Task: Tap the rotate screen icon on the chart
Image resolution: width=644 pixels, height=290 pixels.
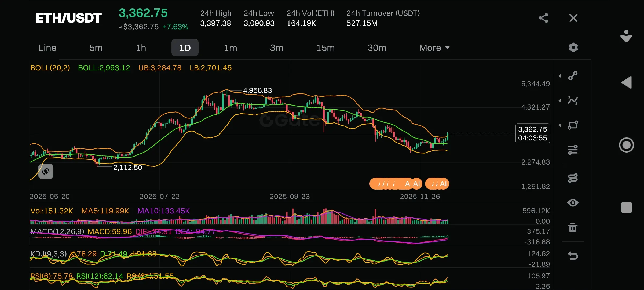Action: coord(46,171)
